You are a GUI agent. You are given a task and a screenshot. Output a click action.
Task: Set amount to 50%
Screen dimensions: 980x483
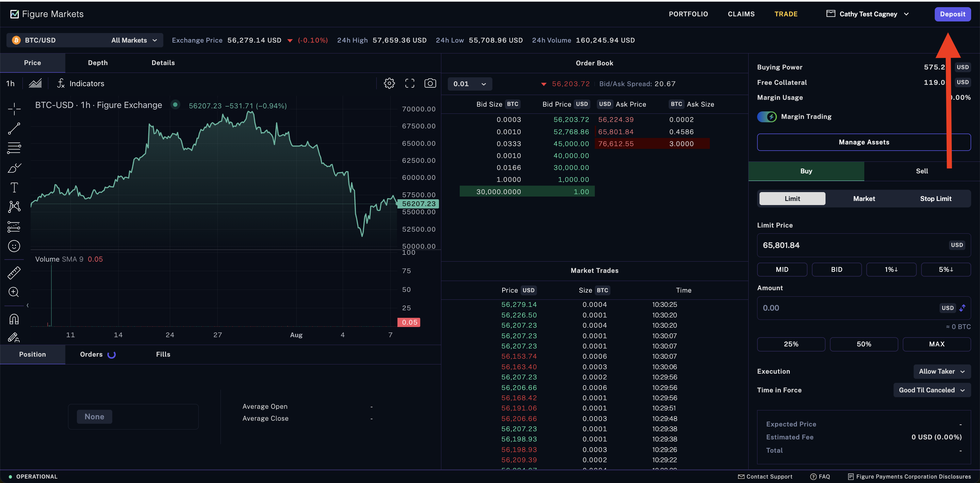(x=864, y=344)
